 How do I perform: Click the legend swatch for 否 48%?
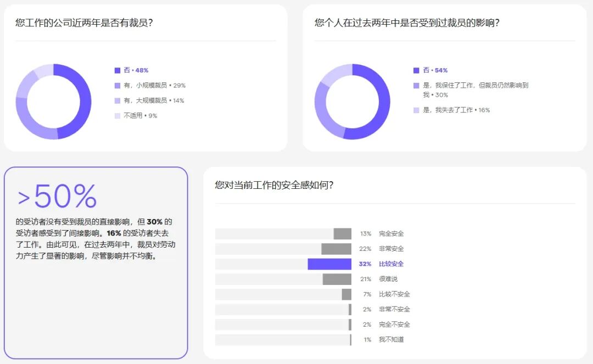[118, 70]
